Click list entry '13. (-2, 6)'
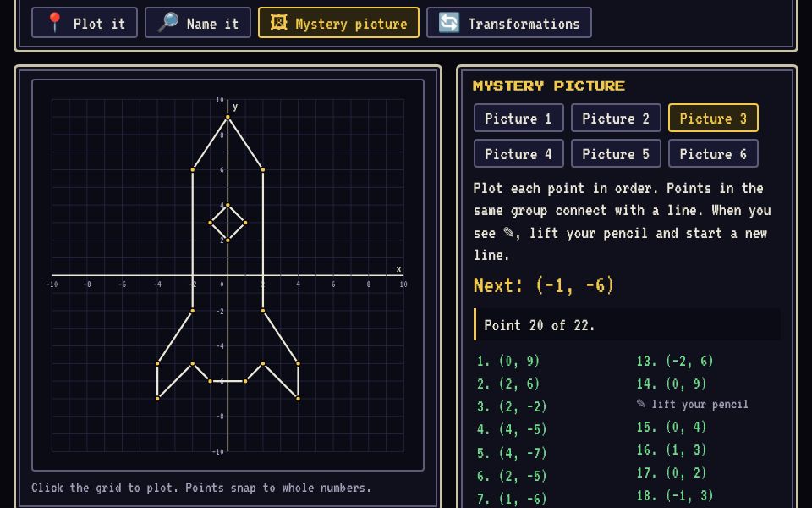Viewport: 812px width, 508px height. [x=675, y=361]
